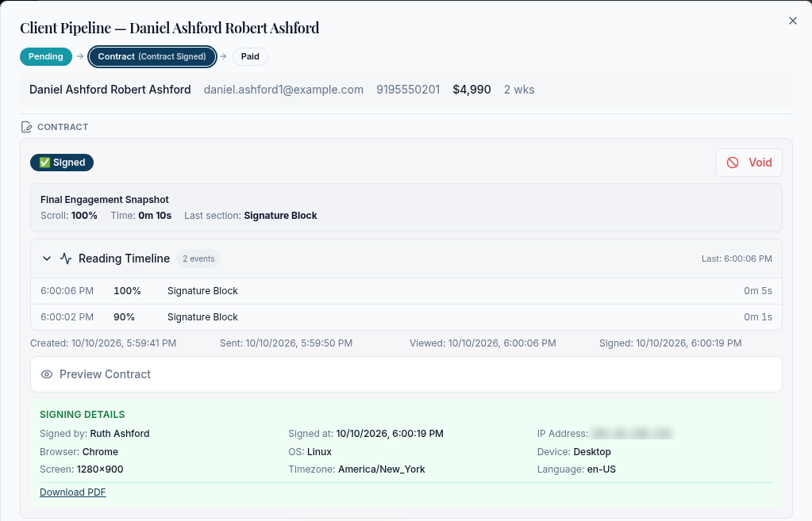The width and height of the screenshot is (812, 521).
Task: Click the Void prohibition icon
Action: click(x=733, y=163)
